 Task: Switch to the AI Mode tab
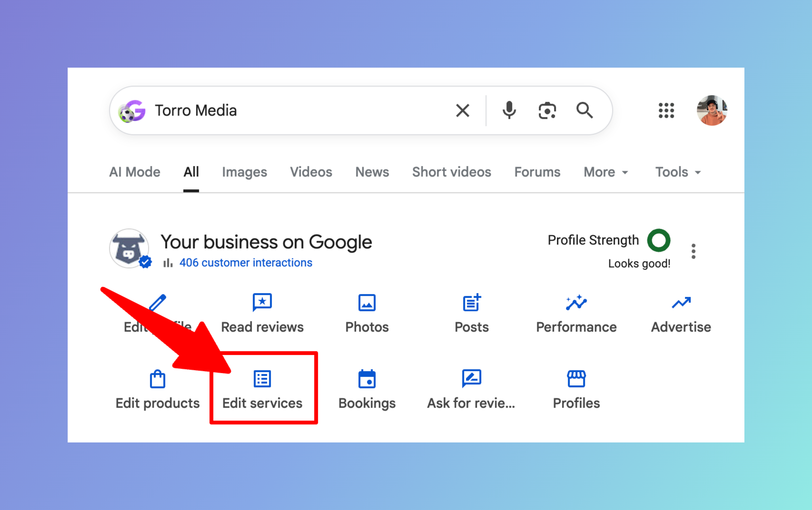135,172
